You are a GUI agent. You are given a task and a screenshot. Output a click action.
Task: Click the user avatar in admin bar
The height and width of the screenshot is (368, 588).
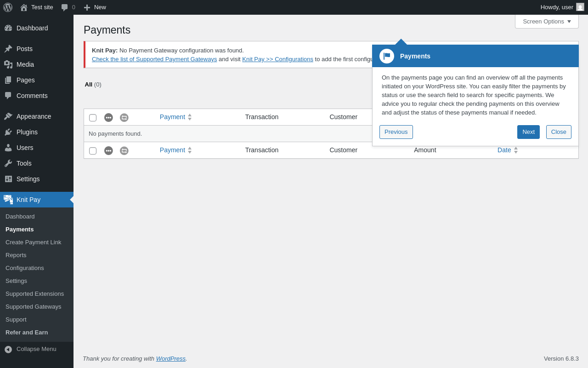pos(580,7)
